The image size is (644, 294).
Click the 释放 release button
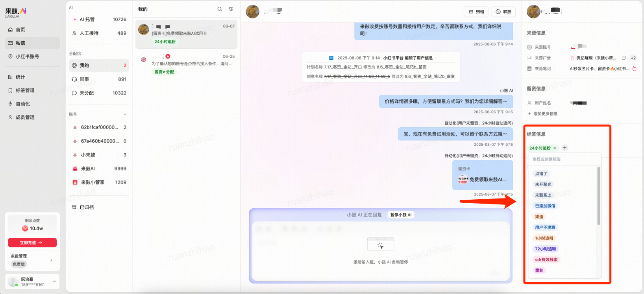[x=503, y=12]
